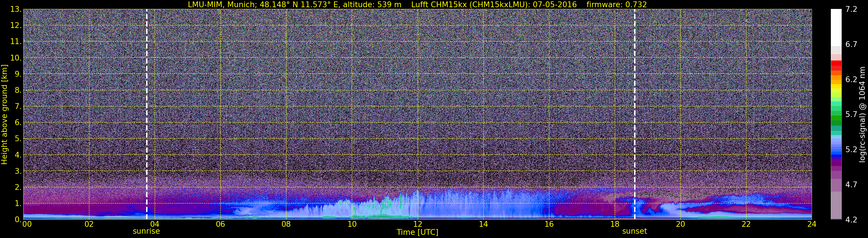The width and height of the screenshot is (868, 238).
Task: Click the height tick label 1.
Action: coord(18,203)
